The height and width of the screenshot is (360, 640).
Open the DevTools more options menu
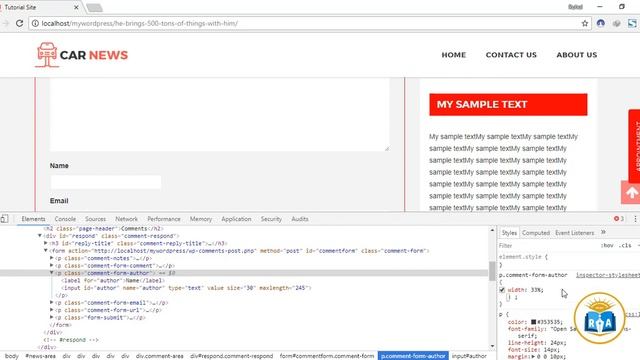pos(635,219)
